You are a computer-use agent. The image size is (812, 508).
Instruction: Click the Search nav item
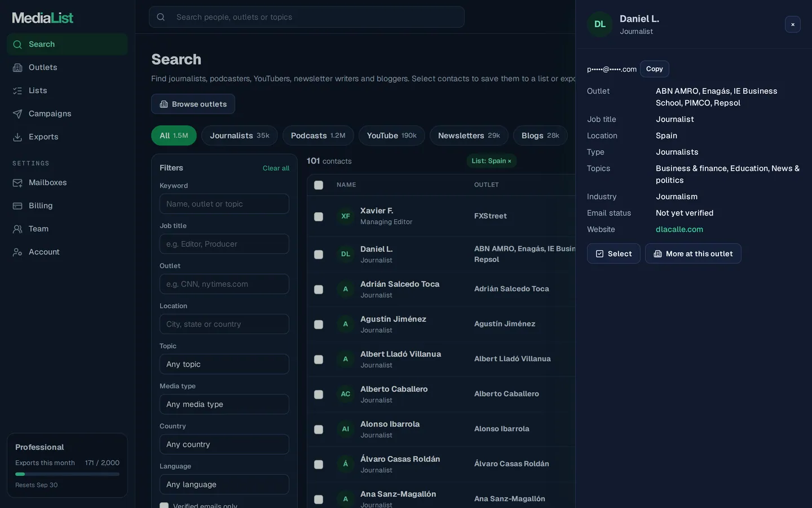pyautogui.click(x=67, y=45)
